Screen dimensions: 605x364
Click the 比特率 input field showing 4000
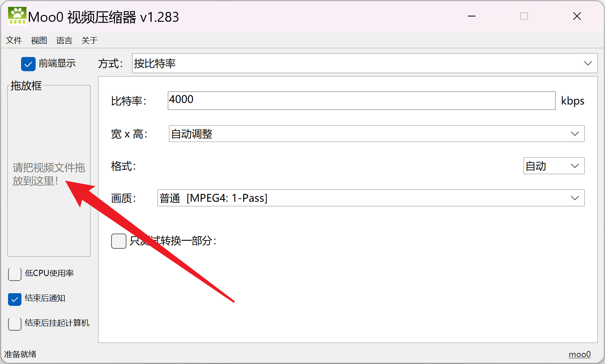(361, 101)
